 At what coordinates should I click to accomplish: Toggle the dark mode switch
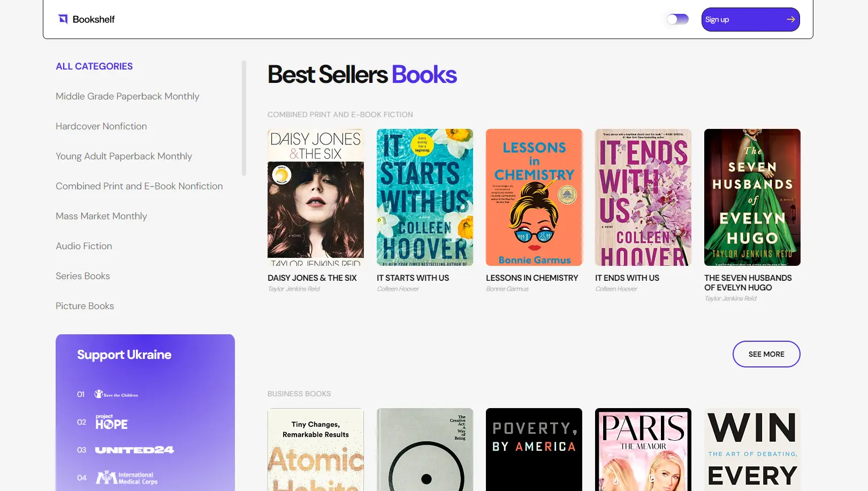pos(677,19)
